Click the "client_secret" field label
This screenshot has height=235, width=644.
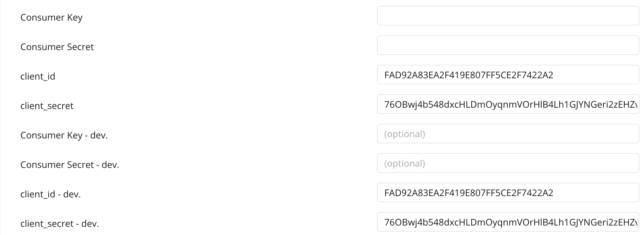47,106
